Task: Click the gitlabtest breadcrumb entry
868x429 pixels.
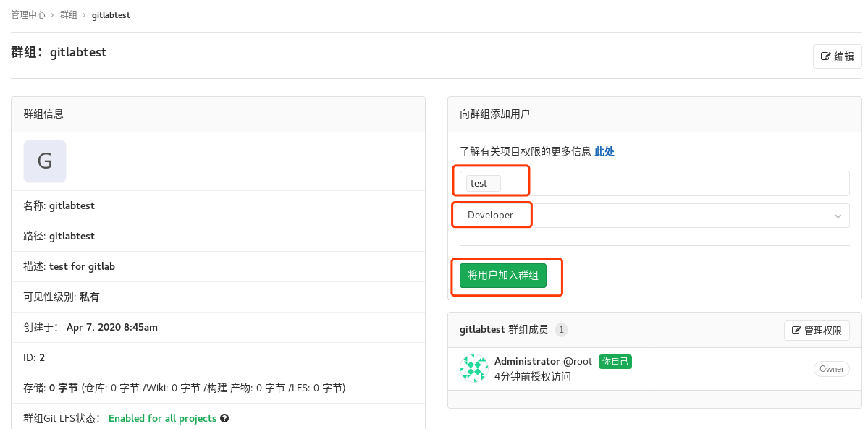Action: point(111,14)
